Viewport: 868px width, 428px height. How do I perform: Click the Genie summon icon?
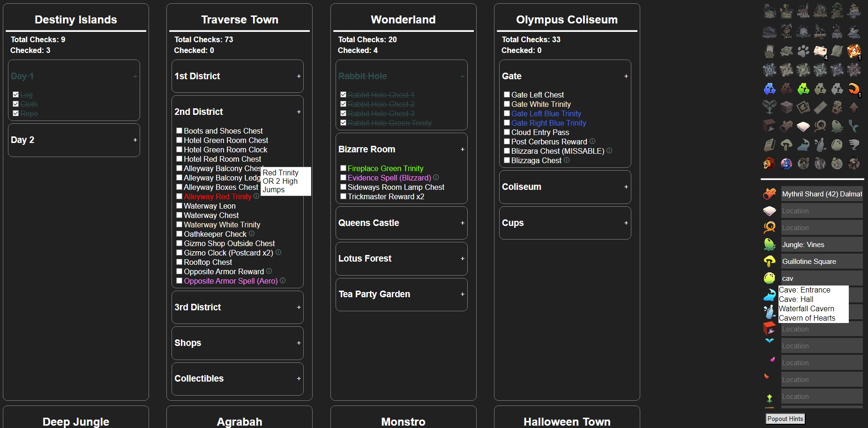click(x=786, y=163)
